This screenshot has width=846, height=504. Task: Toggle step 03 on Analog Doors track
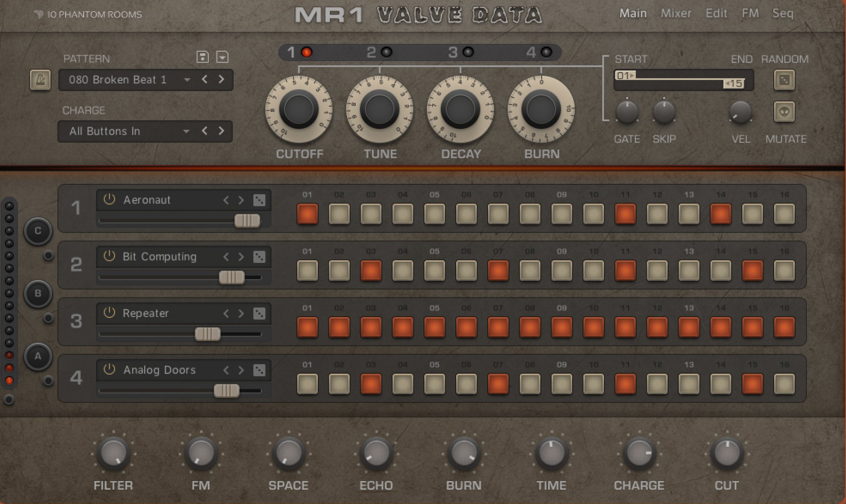click(x=371, y=384)
